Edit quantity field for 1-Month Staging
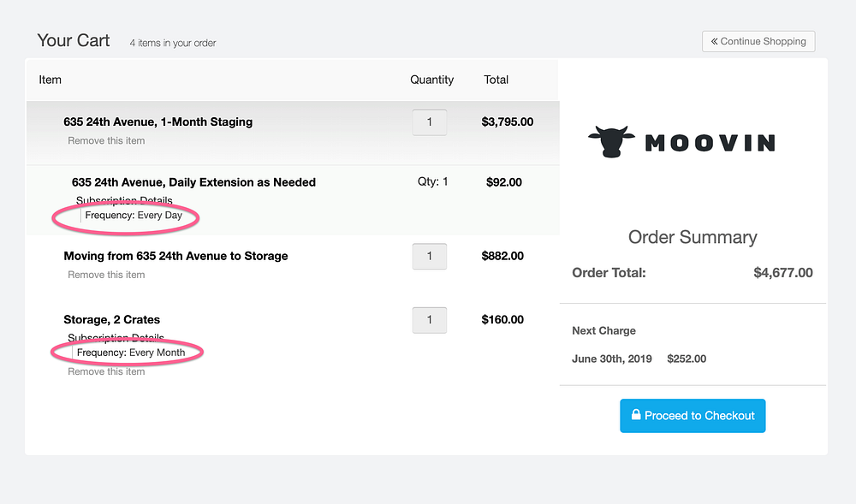Screen dimensions: 856x504 pyautogui.click(x=430, y=122)
